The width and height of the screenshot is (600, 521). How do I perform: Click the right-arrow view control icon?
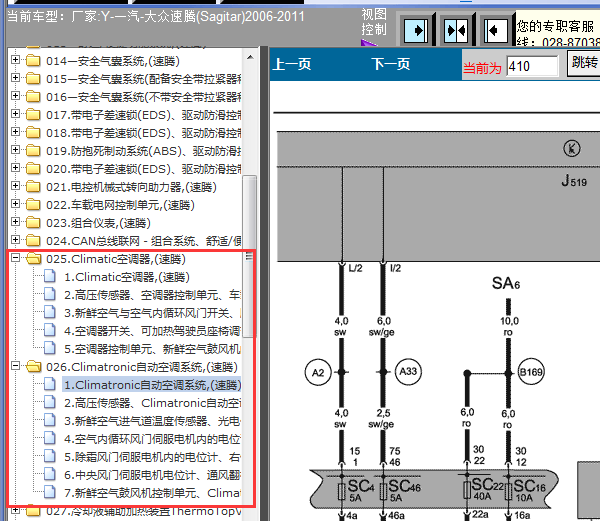pos(416,30)
